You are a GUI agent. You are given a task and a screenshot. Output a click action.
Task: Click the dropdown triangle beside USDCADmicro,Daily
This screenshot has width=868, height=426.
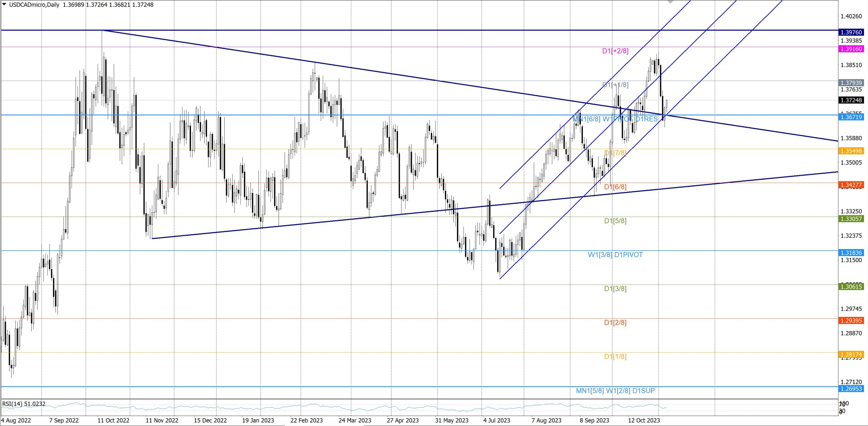point(4,4)
